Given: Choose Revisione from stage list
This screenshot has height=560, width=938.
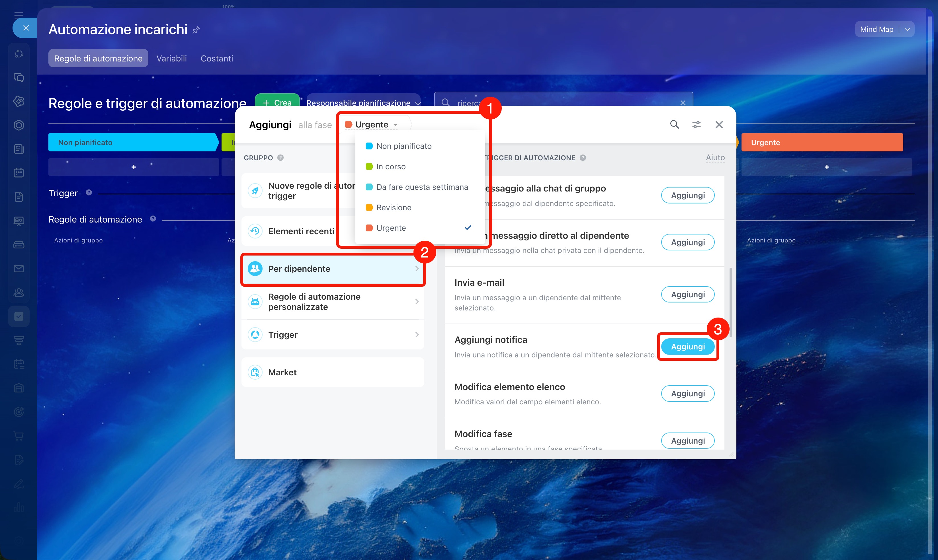Looking at the screenshot, I should (420, 207).
